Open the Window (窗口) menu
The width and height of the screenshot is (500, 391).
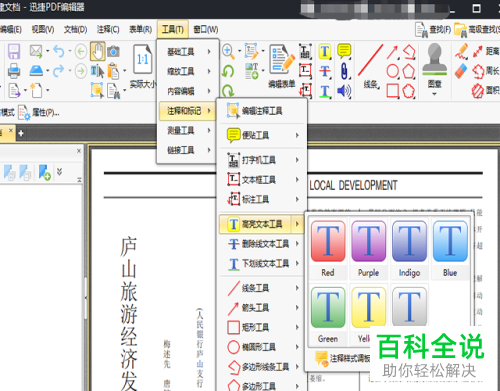pos(206,29)
